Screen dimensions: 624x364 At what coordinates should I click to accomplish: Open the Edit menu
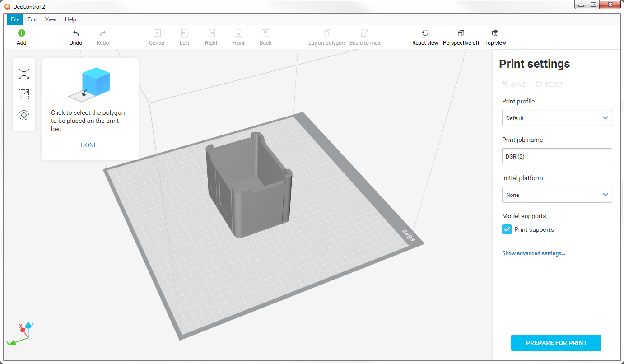32,19
